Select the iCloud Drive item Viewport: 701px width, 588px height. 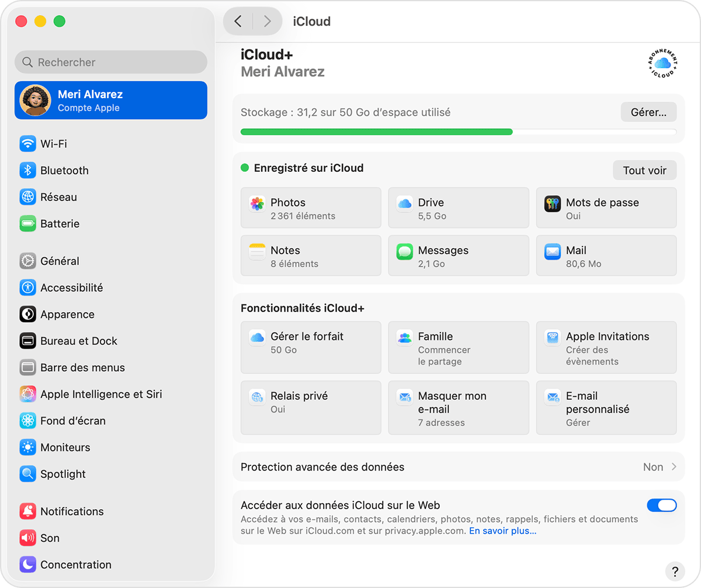coord(458,207)
